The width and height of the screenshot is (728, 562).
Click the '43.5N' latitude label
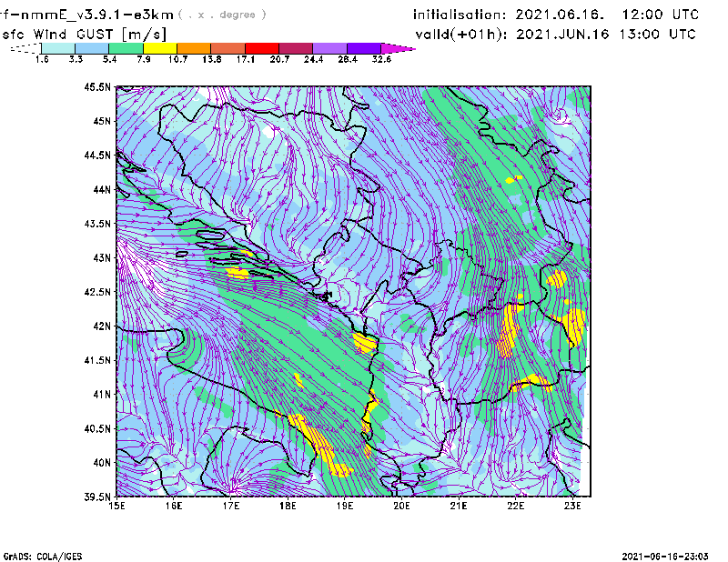[x=97, y=224]
